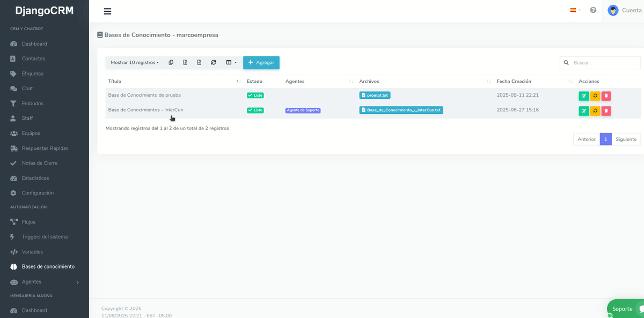Click the Listo badge in the InterCun row

tap(255, 110)
